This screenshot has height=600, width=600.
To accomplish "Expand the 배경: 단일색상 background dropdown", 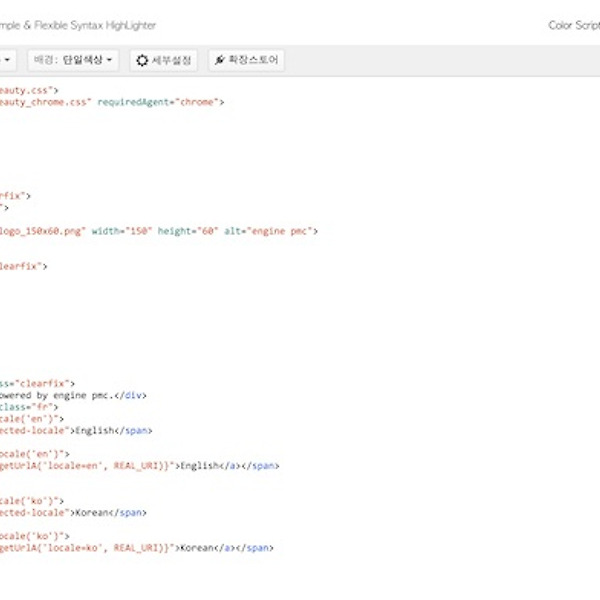I will coord(73,61).
